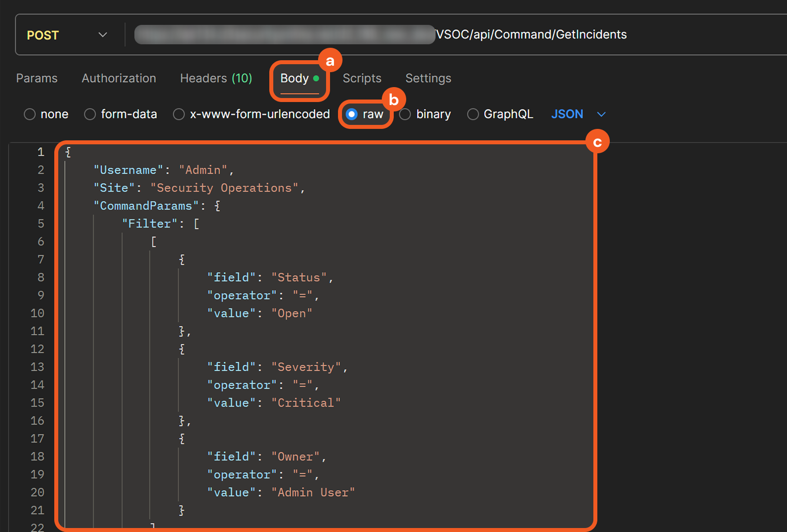Place cursor on the "CommandParams" key
This screenshot has height=532, width=787.
(146, 206)
